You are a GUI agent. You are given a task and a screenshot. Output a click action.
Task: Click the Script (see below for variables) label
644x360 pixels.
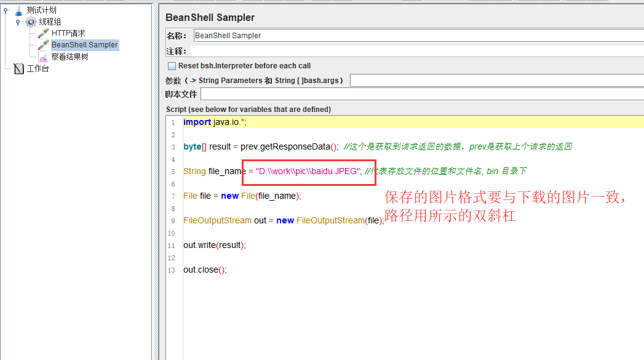pos(248,110)
